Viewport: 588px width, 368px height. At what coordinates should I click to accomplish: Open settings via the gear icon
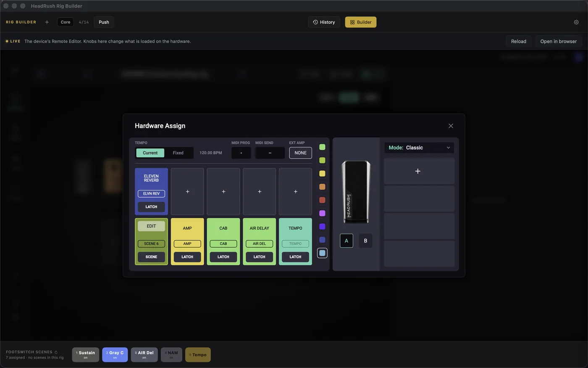576,22
